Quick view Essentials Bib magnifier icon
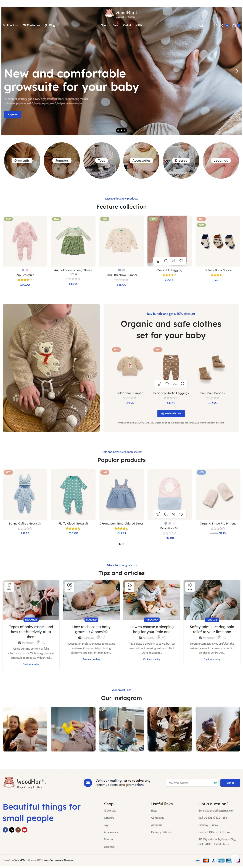 click(166, 514)
